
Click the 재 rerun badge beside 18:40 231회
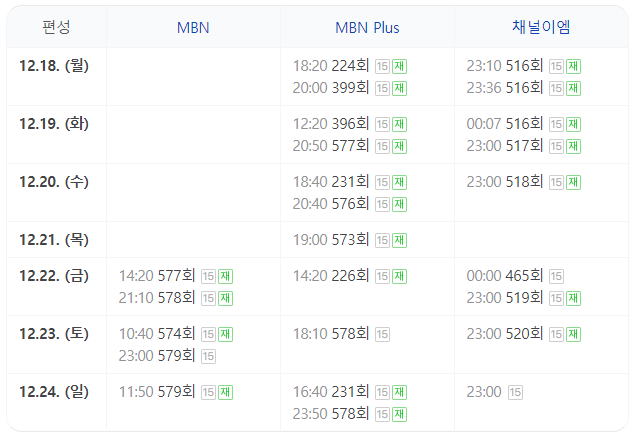pos(400,182)
